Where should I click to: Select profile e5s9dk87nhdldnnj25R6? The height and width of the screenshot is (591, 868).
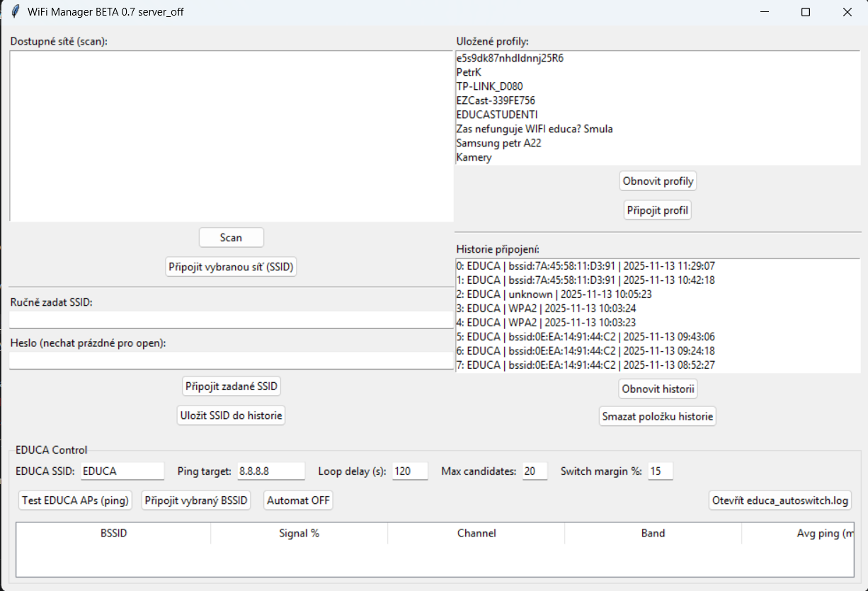click(x=658, y=58)
